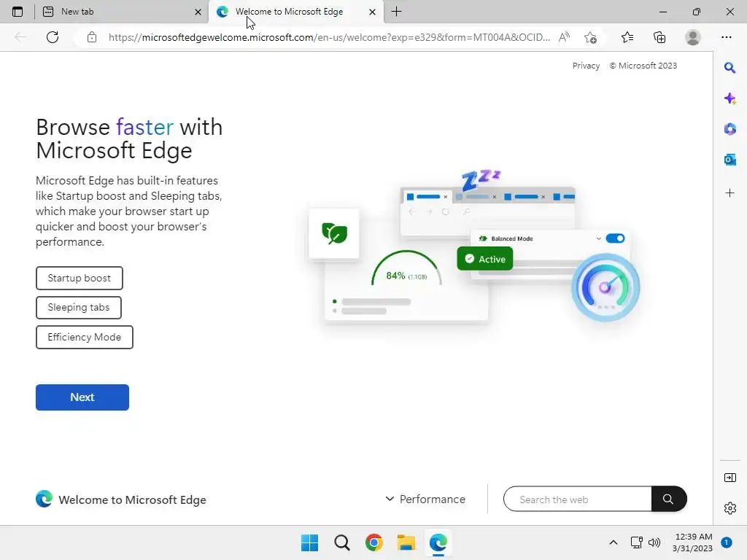Open network status tray icon
The image size is (747, 560).
tap(636, 542)
